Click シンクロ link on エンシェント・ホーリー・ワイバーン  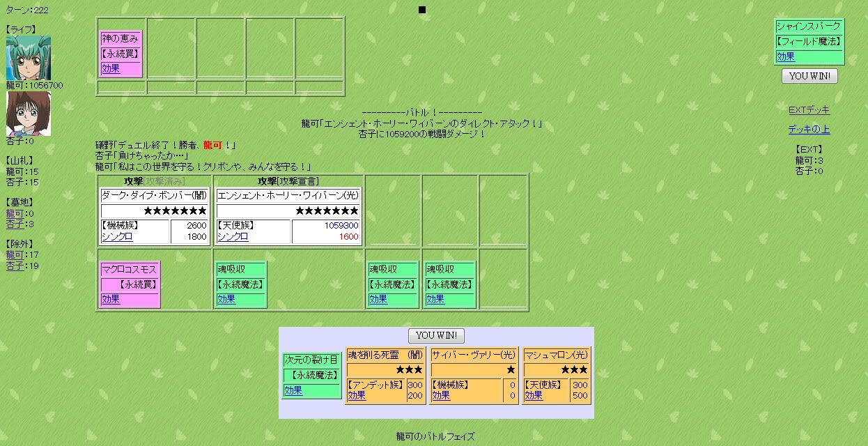click(232, 237)
